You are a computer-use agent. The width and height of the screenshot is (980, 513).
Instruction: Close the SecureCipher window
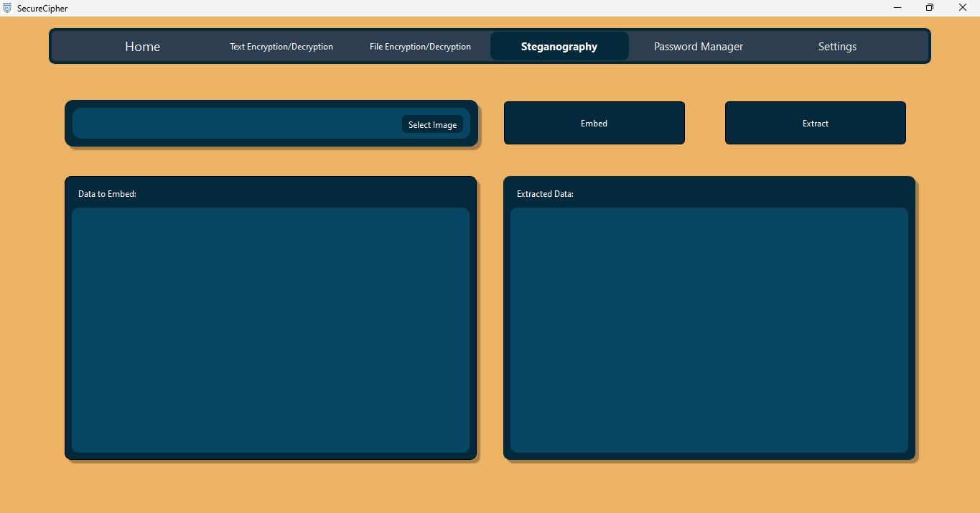pyautogui.click(x=963, y=8)
